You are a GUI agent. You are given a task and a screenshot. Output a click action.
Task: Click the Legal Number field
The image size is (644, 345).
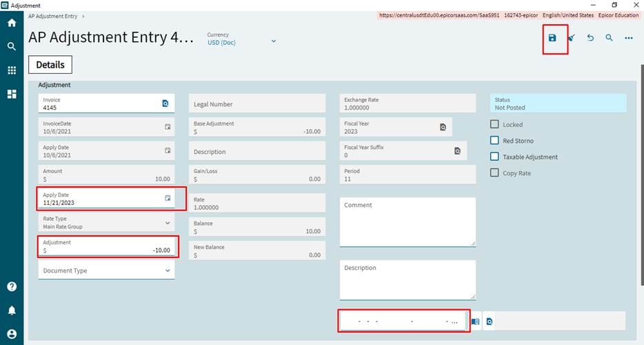pyautogui.click(x=257, y=103)
